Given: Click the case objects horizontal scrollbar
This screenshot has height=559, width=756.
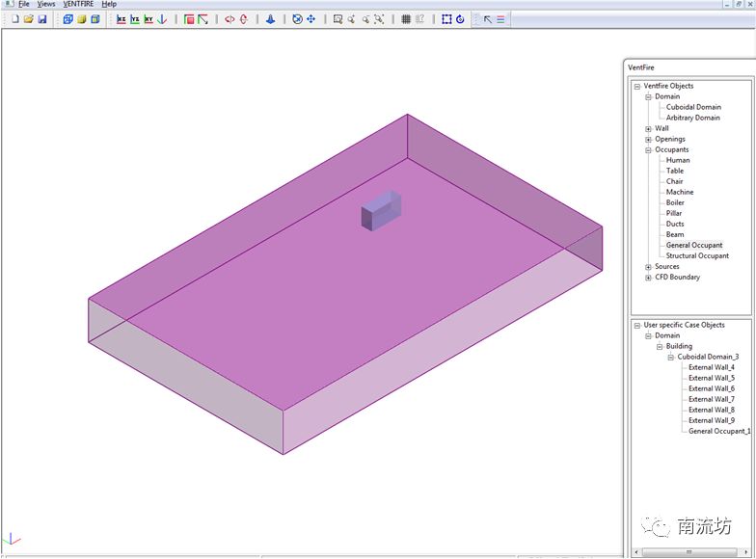Looking at the screenshot, I should click(688, 552).
